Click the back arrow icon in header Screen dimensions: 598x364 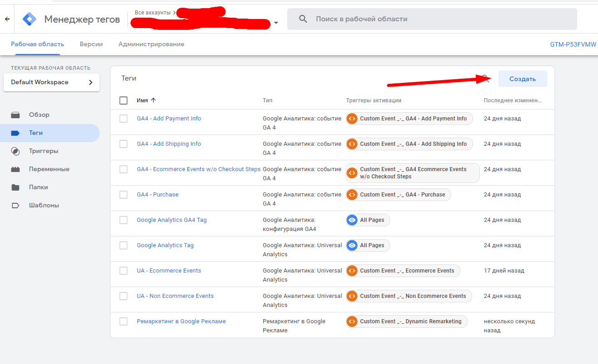coord(7,19)
